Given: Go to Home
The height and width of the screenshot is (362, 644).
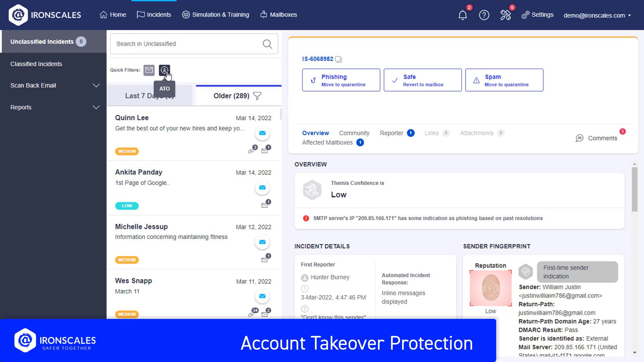Looking at the screenshot, I should coord(113,15).
